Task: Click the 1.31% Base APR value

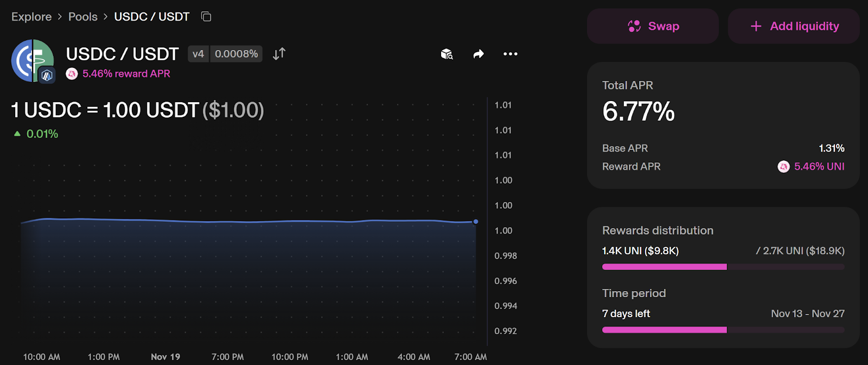Action: click(x=832, y=148)
